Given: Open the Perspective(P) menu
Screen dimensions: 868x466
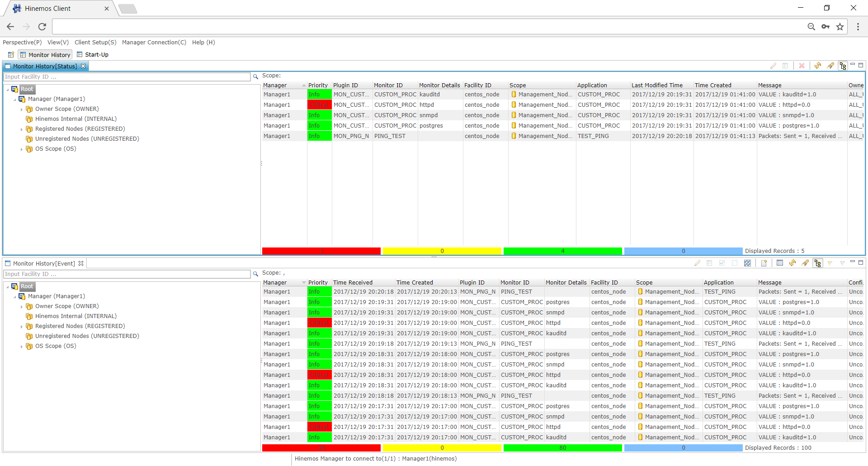Looking at the screenshot, I should click(x=22, y=42).
